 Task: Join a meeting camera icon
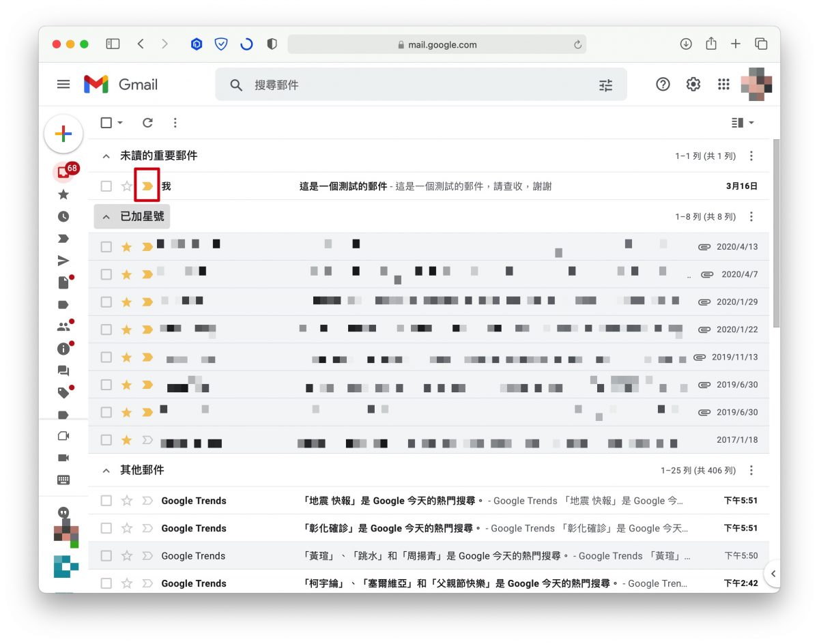pyautogui.click(x=63, y=458)
